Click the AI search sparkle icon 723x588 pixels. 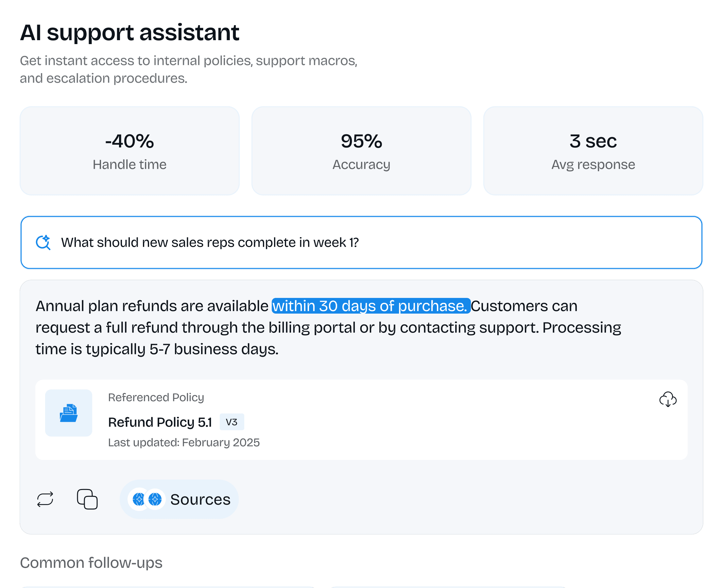[43, 242]
